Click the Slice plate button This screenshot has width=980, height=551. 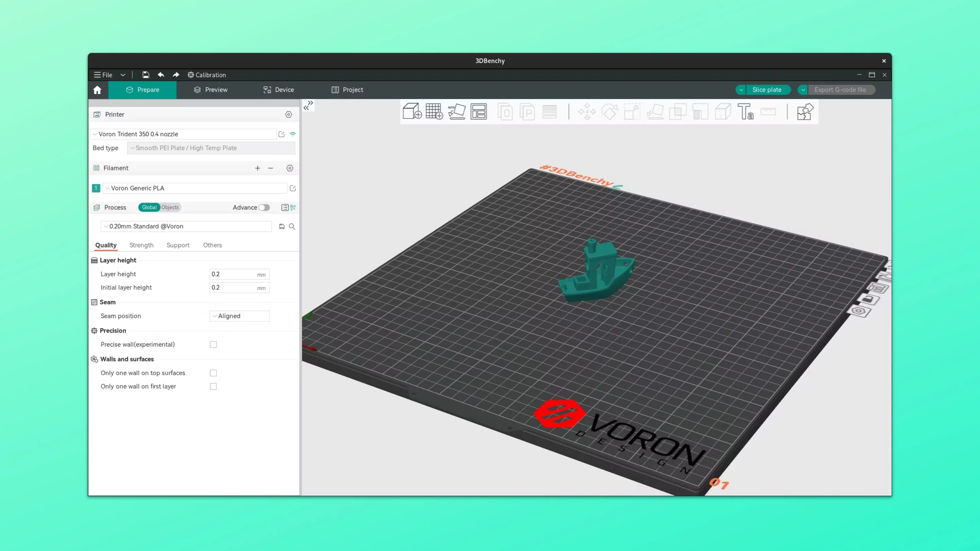[x=768, y=90]
